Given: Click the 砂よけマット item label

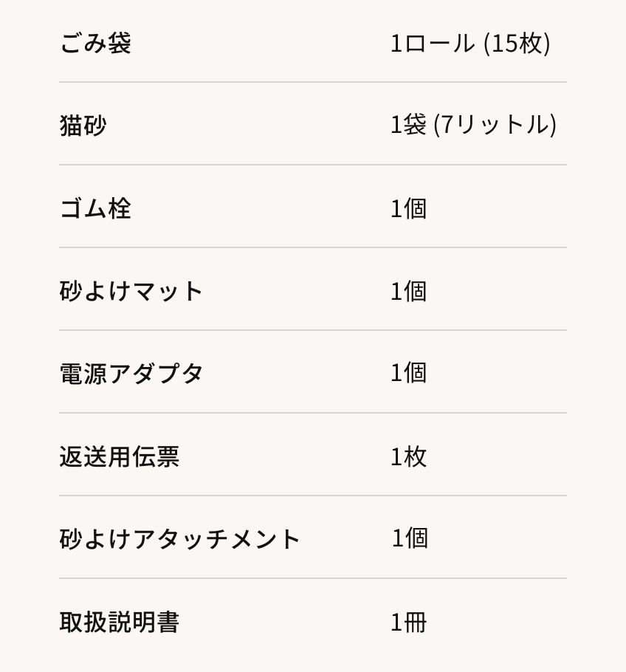Looking at the screenshot, I should [131, 291].
